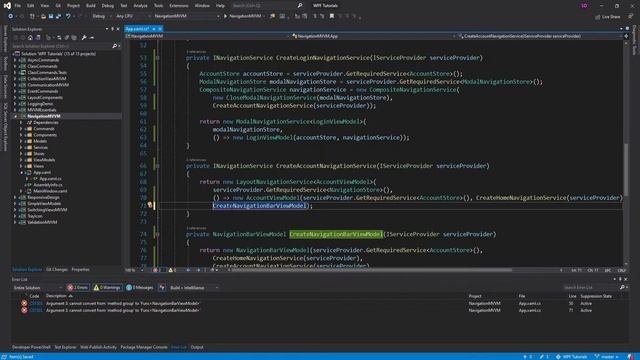Open the Build + IntelliSense dropdown
This screenshot has height=360, width=640.
pyautogui.click(x=194, y=288)
